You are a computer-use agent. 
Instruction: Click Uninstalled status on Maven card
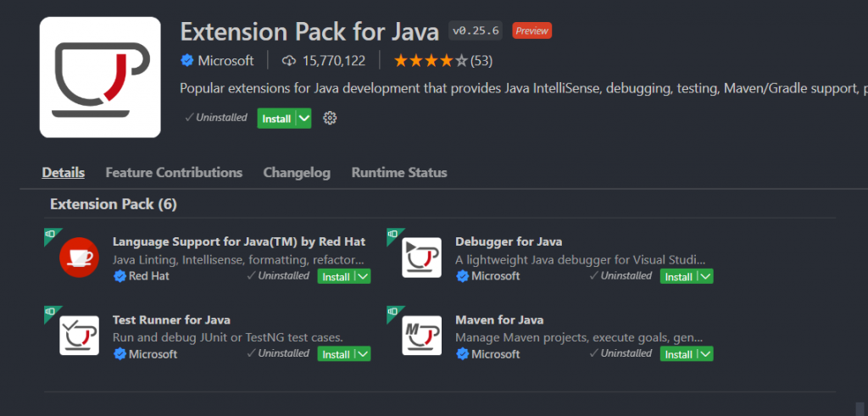click(621, 353)
